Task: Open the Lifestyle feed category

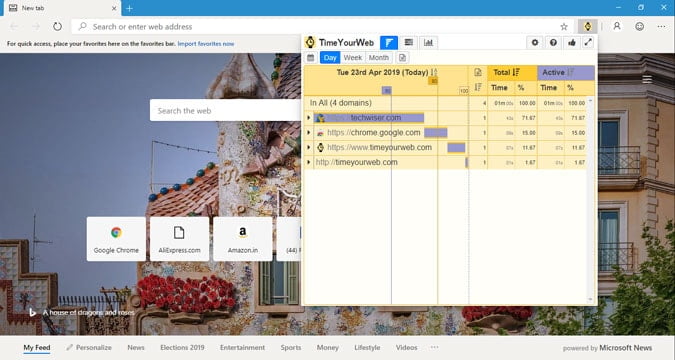Action: click(x=367, y=348)
